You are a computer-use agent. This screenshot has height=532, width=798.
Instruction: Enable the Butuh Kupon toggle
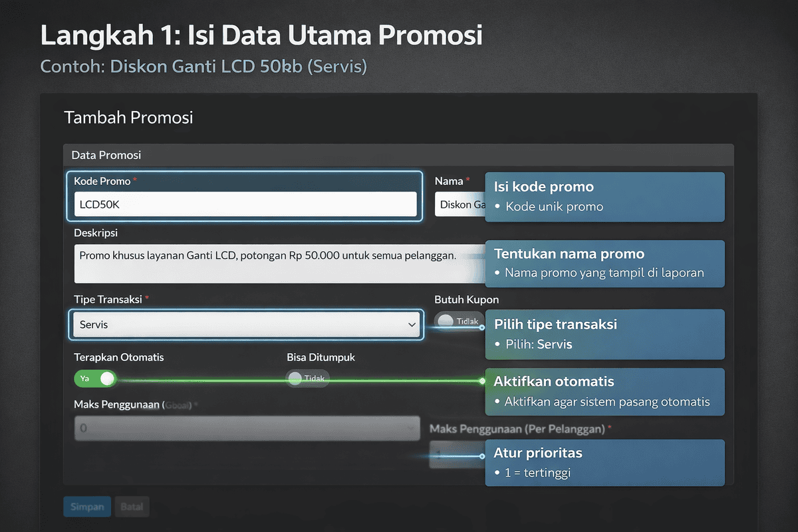click(x=458, y=321)
